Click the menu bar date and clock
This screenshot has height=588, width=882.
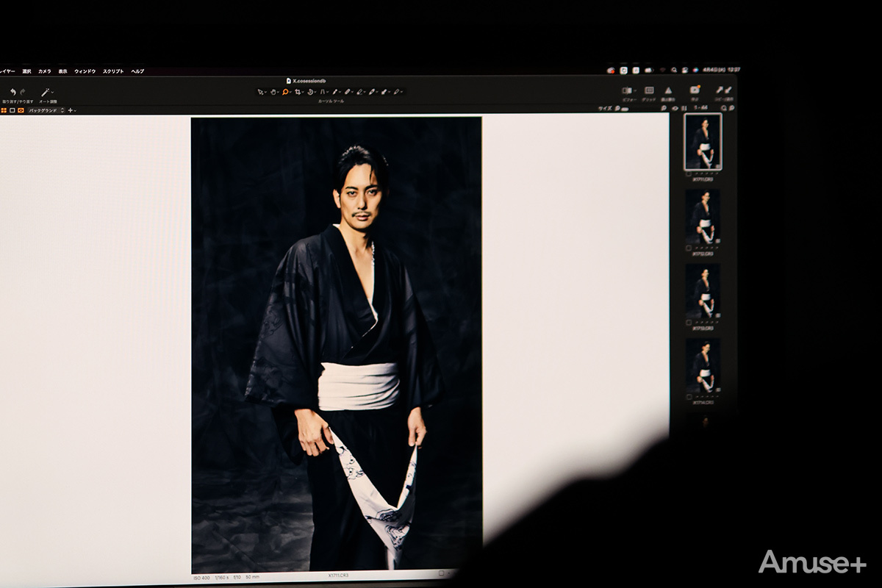722,70
